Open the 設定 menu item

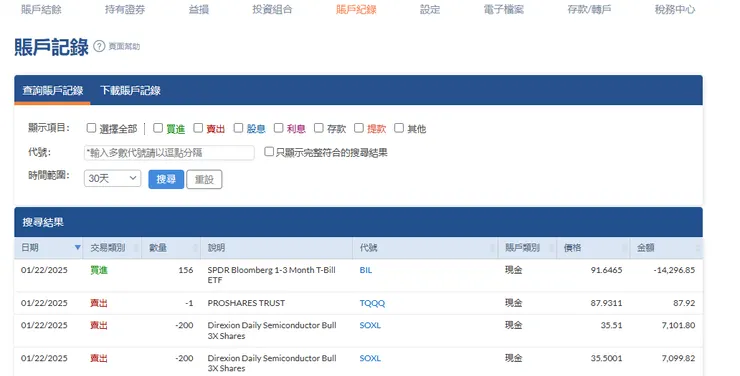coord(430,9)
